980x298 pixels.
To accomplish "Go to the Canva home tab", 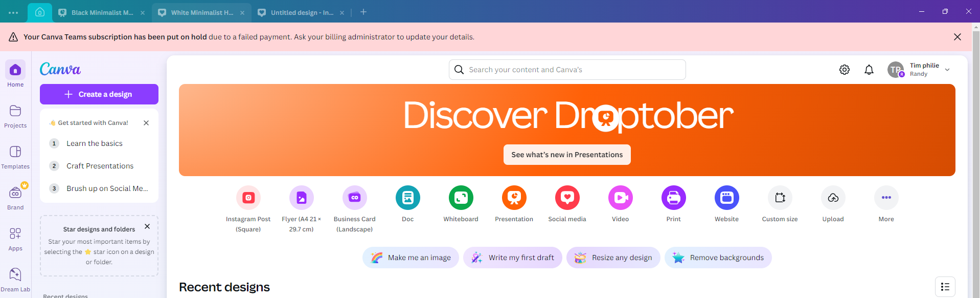I will point(40,12).
